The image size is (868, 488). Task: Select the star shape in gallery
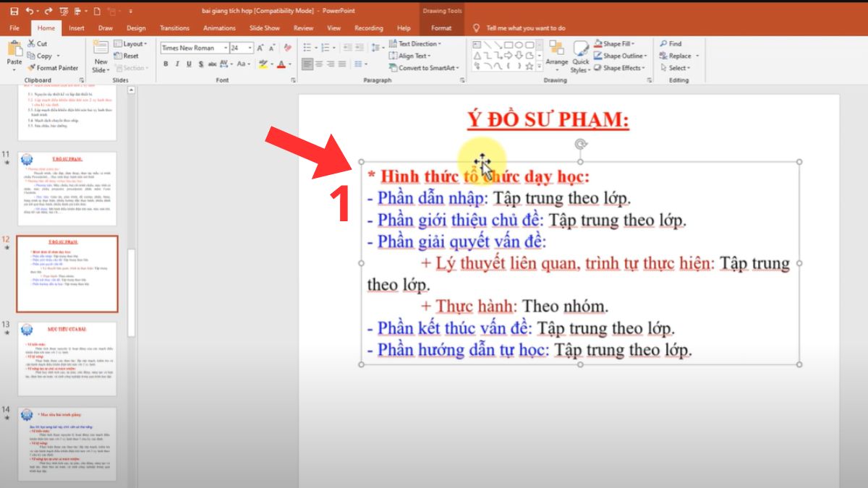(x=529, y=67)
